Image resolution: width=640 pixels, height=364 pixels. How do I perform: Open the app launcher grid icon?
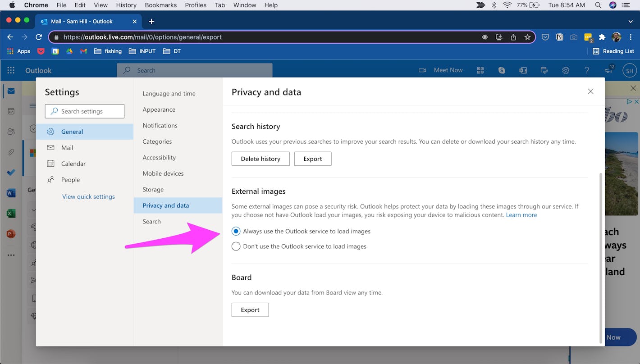(10, 70)
